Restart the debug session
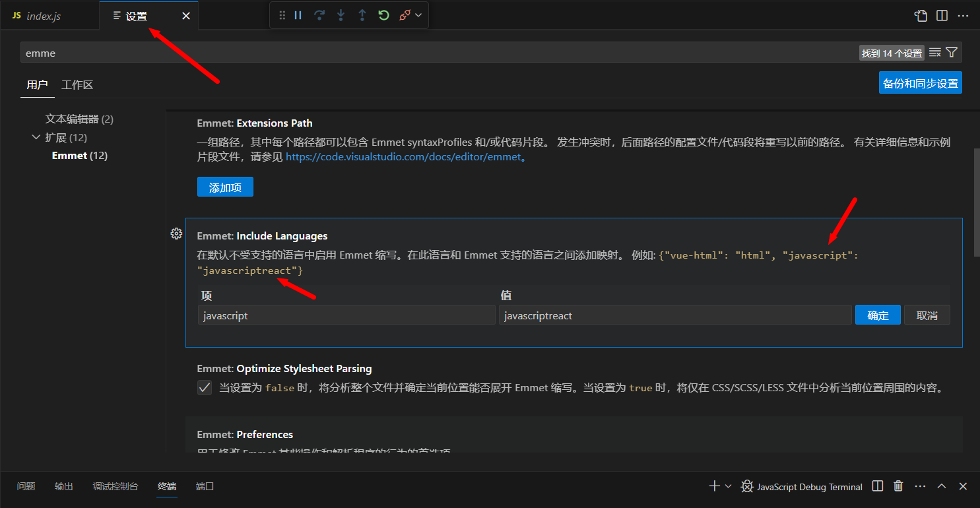 click(x=383, y=15)
